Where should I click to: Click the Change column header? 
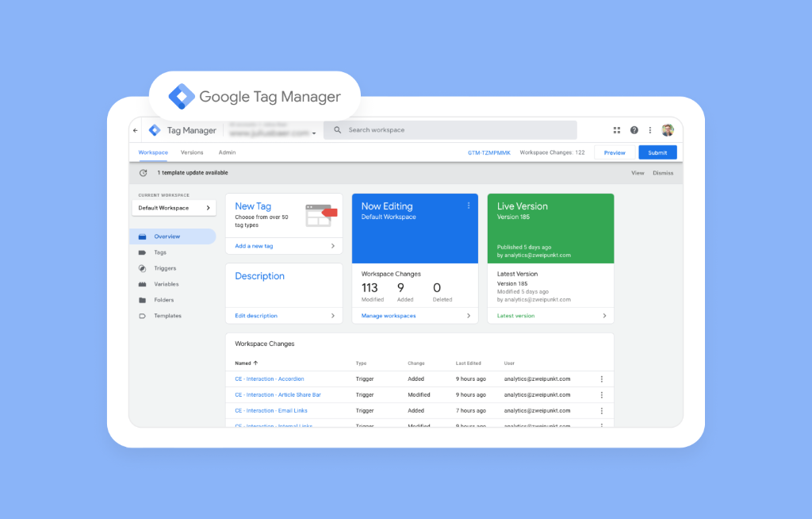coord(416,363)
